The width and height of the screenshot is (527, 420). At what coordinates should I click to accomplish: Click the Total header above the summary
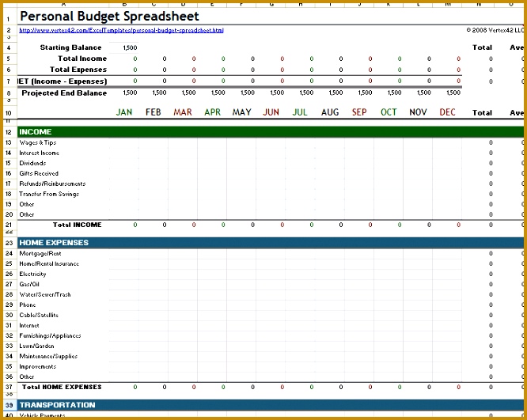pos(483,47)
